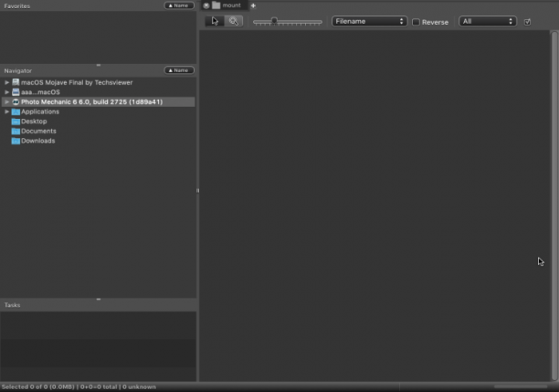Click the Photo Mechanic 6 volume icon

click(16, 102)
